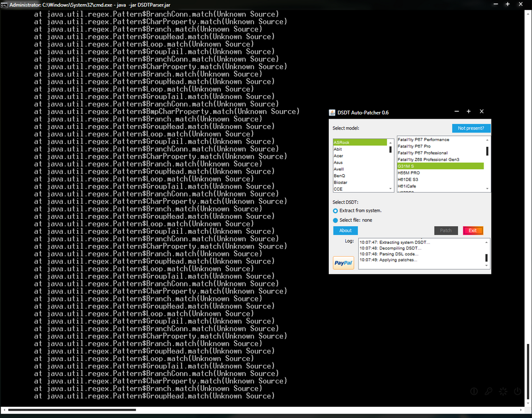Image resolution: width=532 pixels, height=418 pixels.
Task: Select the 'Extract from system' radio button
Action: pos(335,211)
